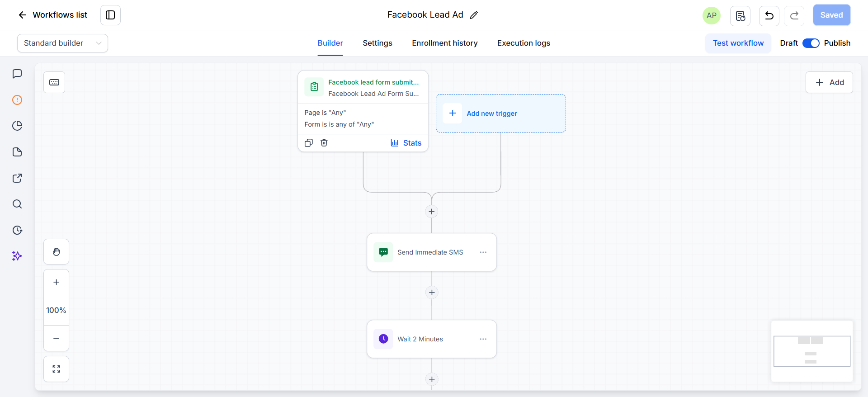Click Add new trigger

click(501, 113)
